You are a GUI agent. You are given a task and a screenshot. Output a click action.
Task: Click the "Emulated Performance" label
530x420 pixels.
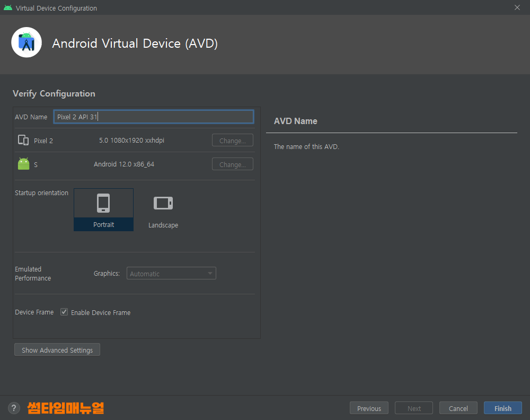pyautogui.click(x=33, y=274)
